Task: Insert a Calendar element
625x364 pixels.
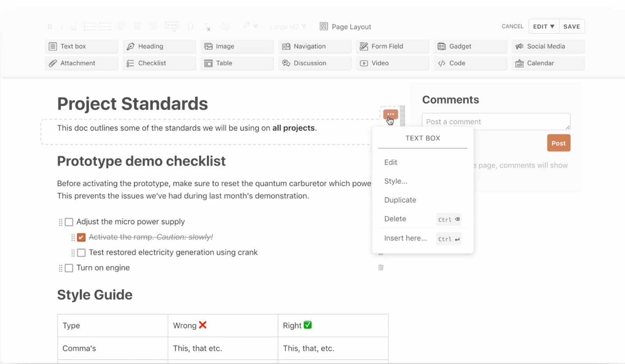Action: (x=548, y=63)
